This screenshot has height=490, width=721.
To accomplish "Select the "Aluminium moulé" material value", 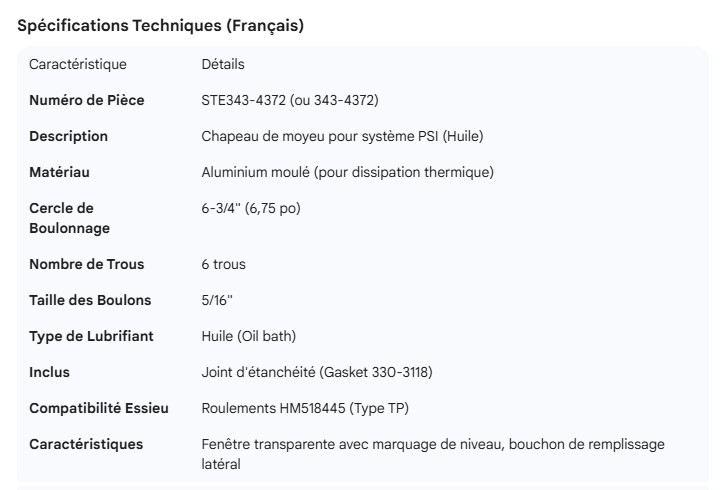I will pos(347,172).
